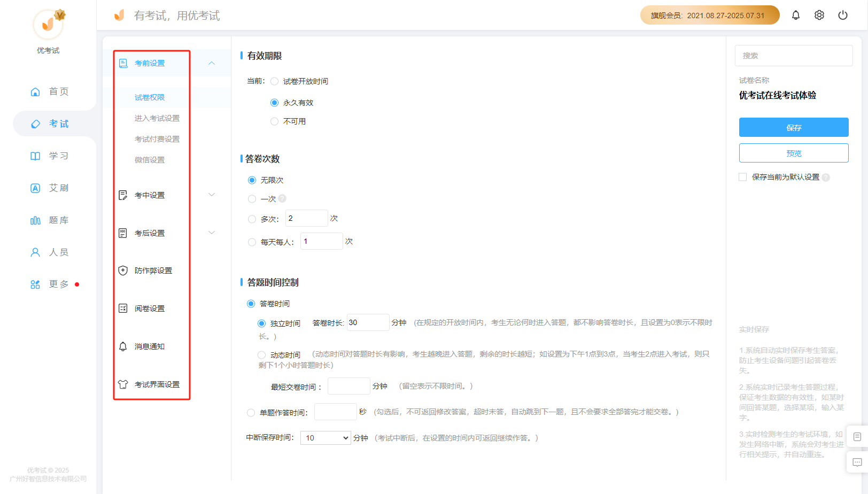The width and height of the screenshot is (868, 494).
Task: Click the 消息通知 bell icon
Action: (x=123, y=346)
